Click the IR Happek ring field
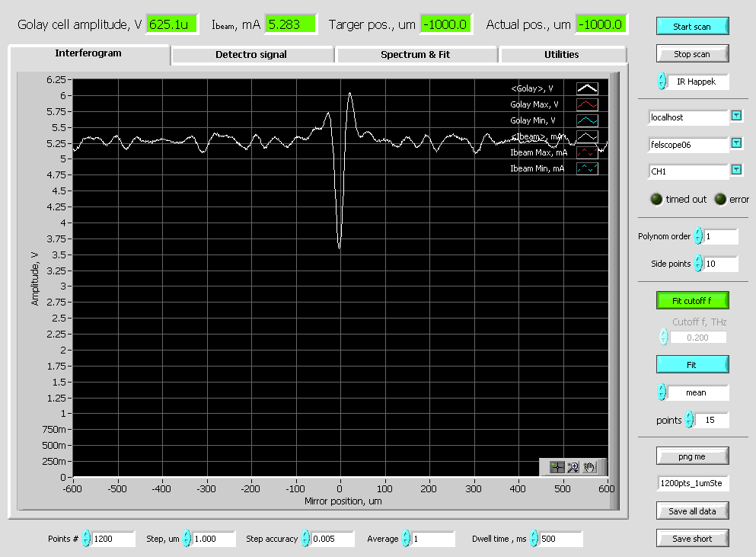Image resolution: width=756 pixels, height=557 pixels. tap(697, 82)
